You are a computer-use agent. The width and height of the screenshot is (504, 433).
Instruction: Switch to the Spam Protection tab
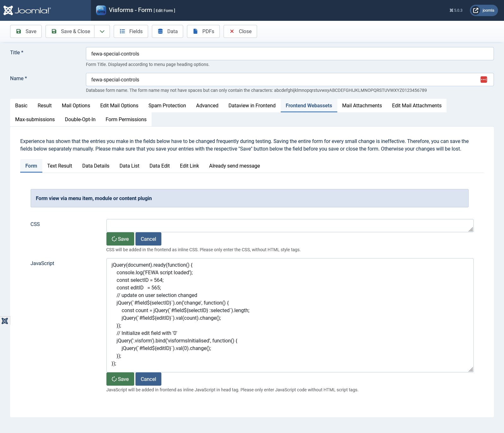point(167,105)
